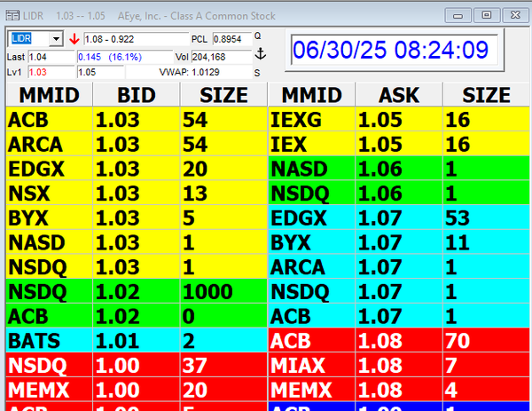Click the red down arrow indicator

pos(73,40)
